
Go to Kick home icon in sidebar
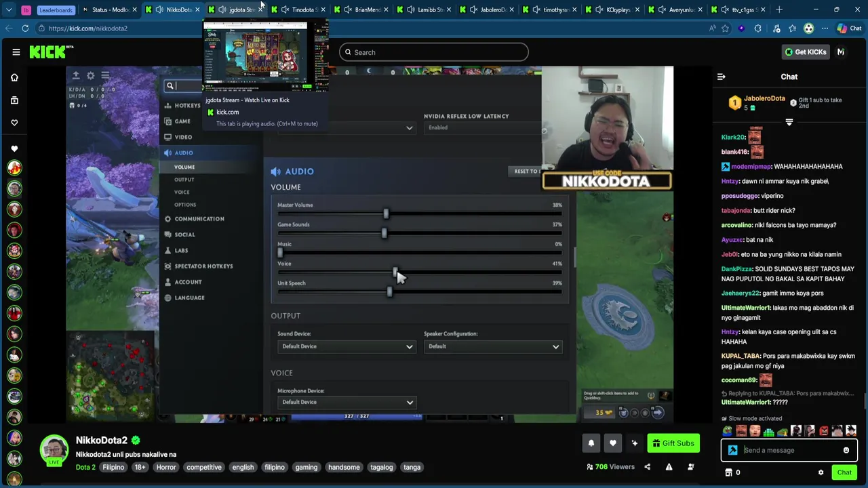(x=14, y=77)
